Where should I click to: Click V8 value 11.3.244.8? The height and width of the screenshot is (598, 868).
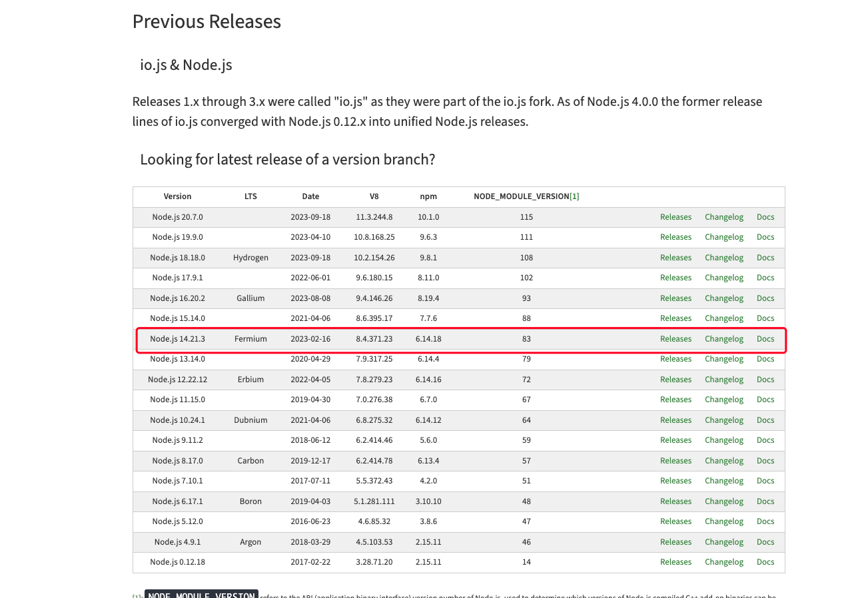pos(374,217)
